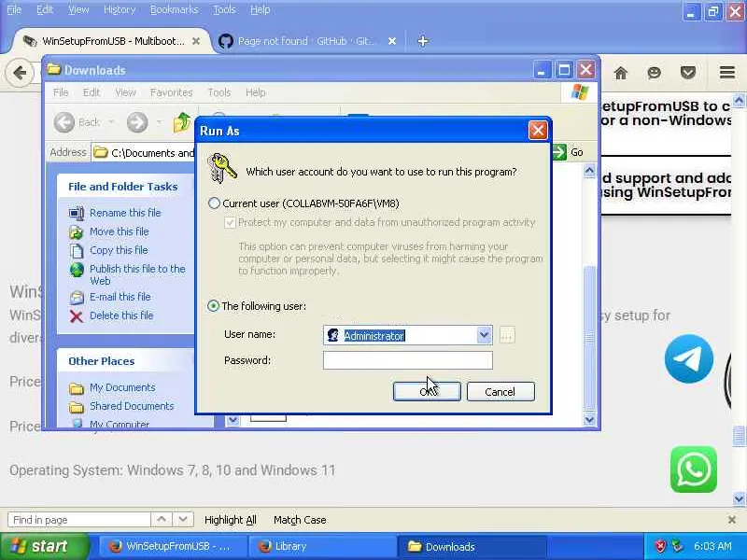The image size is (747, 560).
Task: Open Move this file link
Action: [x=120, y=231]
